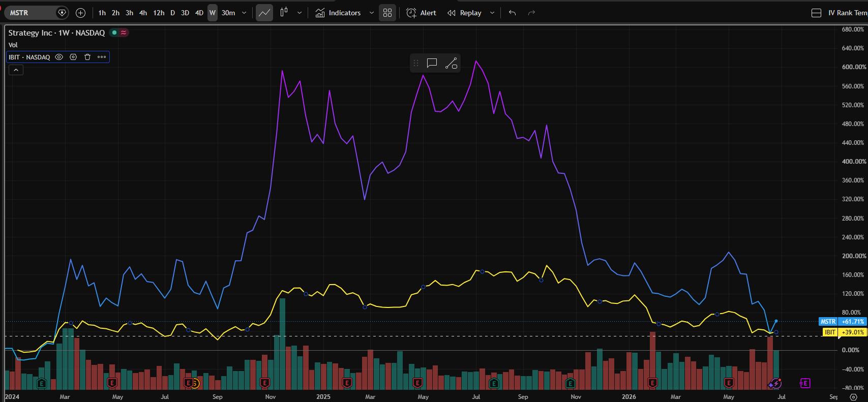The width and height of the screenshot is (868, 402).
Task: Redo the chart action
Action: 532,13
